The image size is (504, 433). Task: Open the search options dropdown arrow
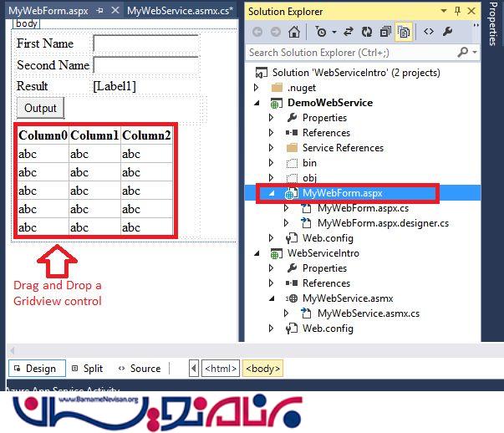475,52
